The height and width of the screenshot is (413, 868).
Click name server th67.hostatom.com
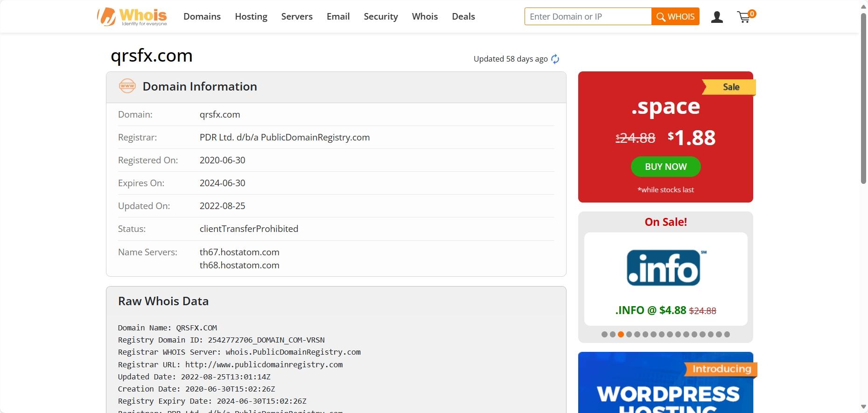(239, 252)
